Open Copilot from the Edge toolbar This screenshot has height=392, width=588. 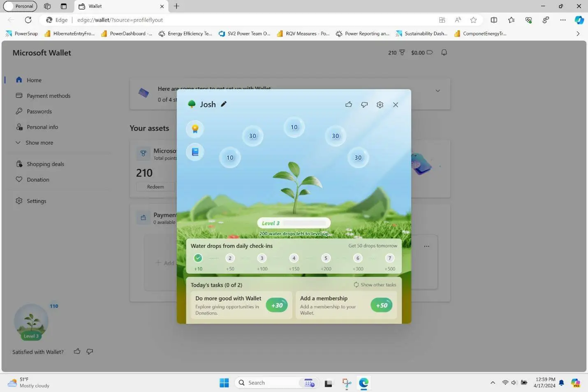(x=579, y=20)
